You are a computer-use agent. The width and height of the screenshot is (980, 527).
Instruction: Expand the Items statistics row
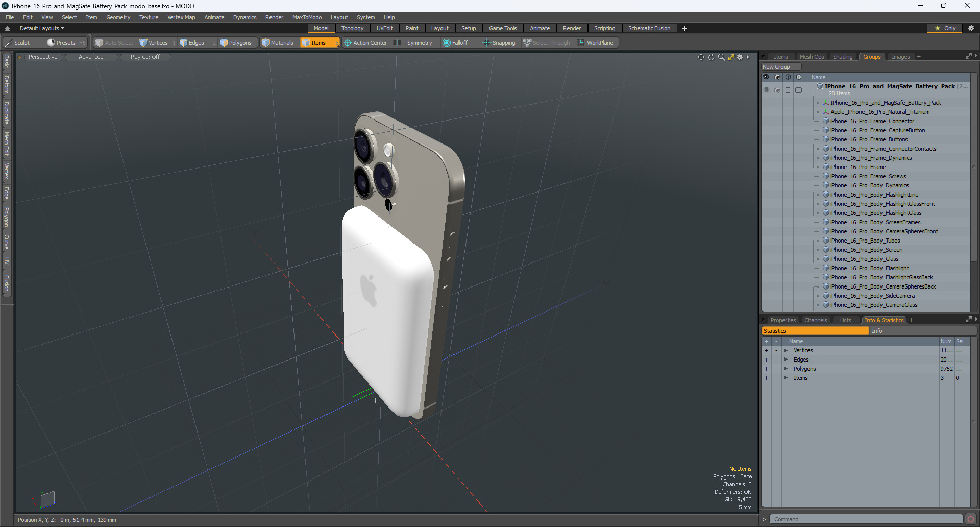786,378
